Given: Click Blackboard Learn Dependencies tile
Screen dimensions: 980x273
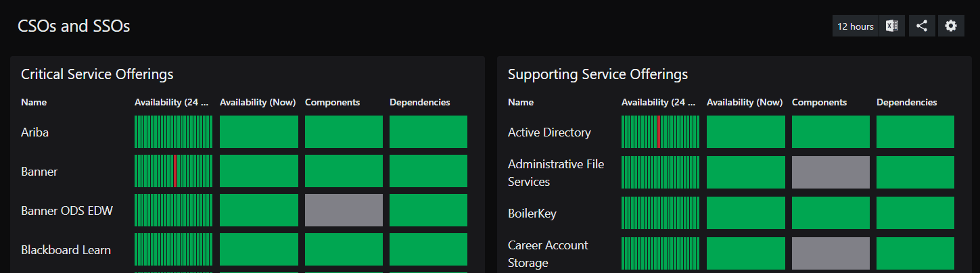Looking at the screenshot, I should 428,249.
